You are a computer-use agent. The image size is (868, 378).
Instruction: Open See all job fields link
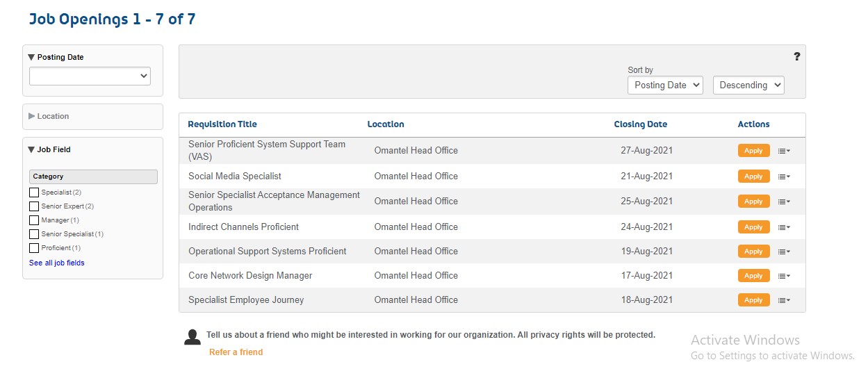point(57,263)
